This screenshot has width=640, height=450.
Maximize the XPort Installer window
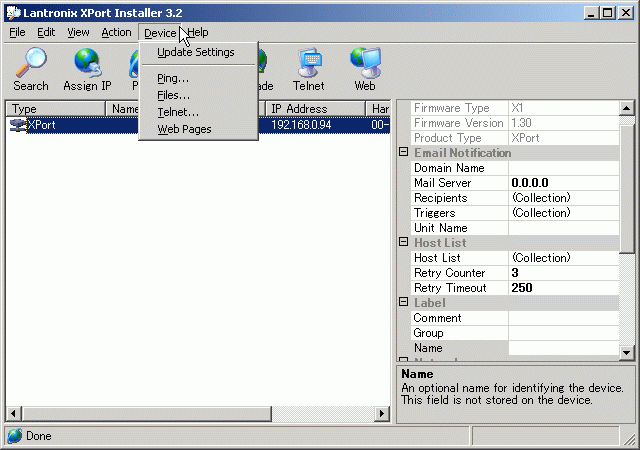point(608,13)
